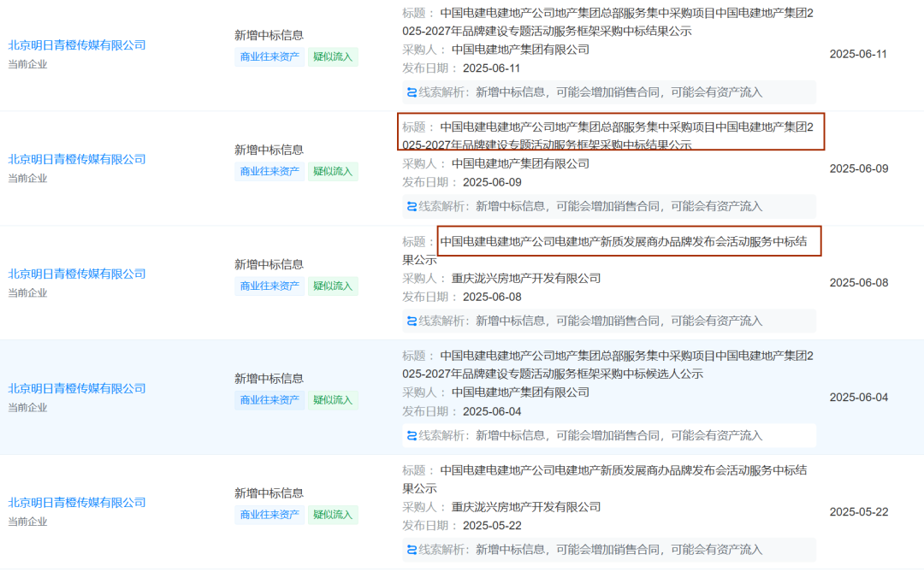
Task: Click 线索解析 icon in the 2025-06-04 row
Action: click(412, 436)
